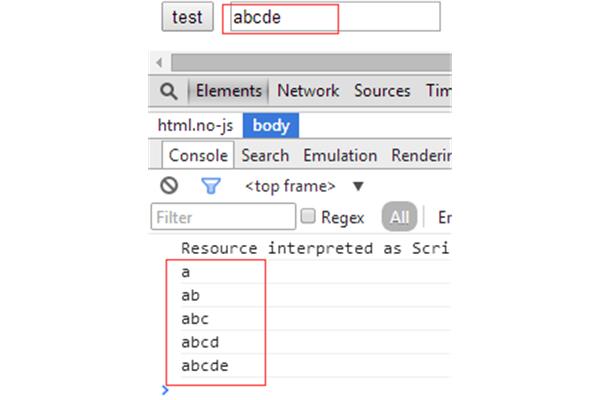The image size is (600, 400).
Task: Clear console with the ban icon
Action: [x=169, y=186]
